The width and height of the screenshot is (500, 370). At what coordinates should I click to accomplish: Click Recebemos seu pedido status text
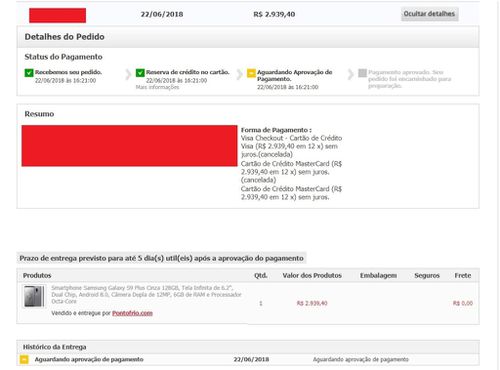[x=68, y=72]
